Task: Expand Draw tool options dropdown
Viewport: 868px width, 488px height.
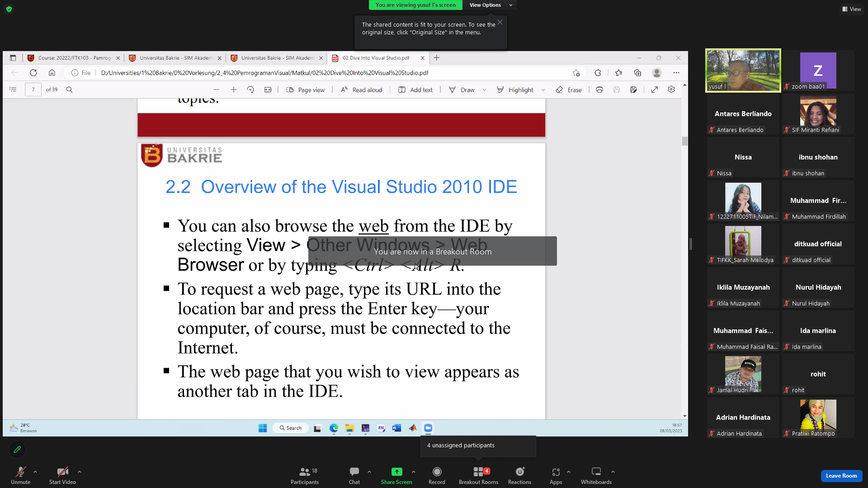Action: click(x=484, y=90)
